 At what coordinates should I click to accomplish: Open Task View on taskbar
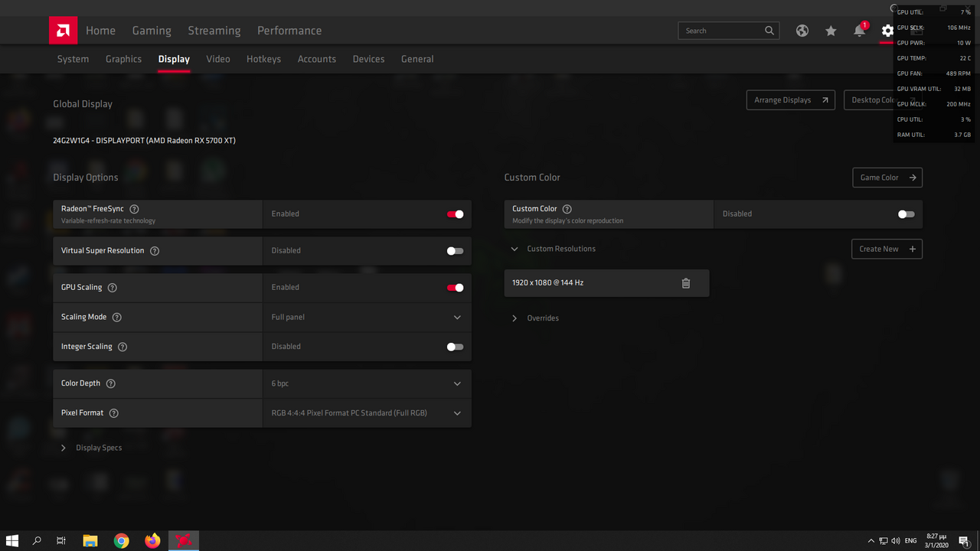click(x=60, y=540)
